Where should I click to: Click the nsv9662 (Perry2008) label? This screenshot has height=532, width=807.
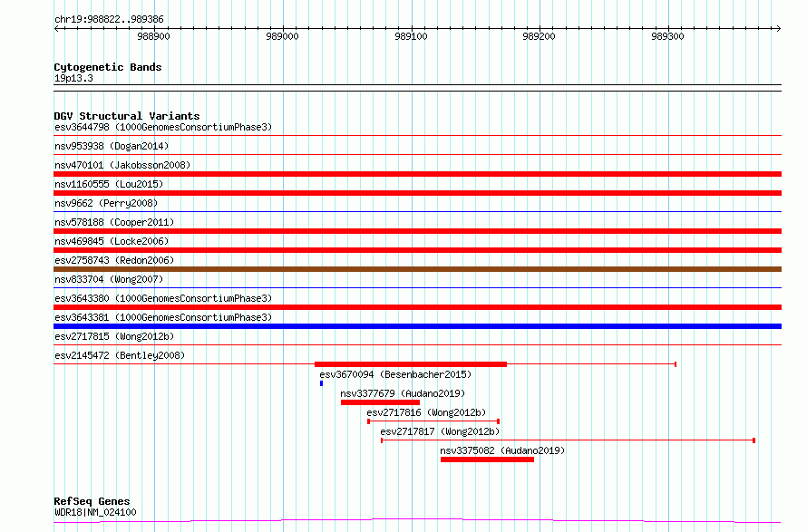[106, 203]
